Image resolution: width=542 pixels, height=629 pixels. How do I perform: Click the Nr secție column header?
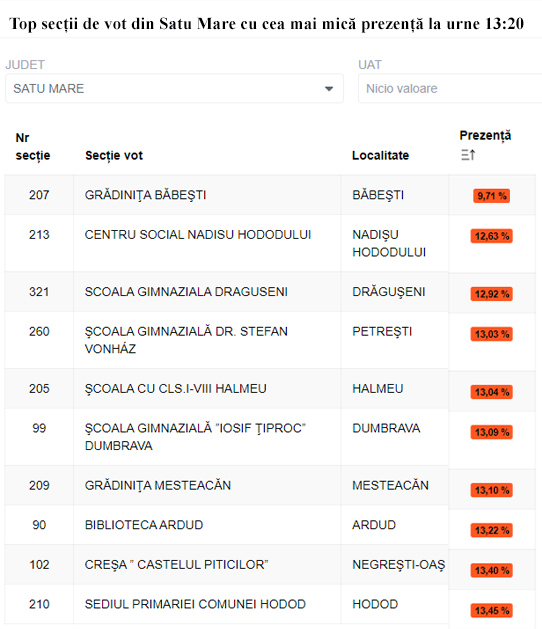[33, 146]
